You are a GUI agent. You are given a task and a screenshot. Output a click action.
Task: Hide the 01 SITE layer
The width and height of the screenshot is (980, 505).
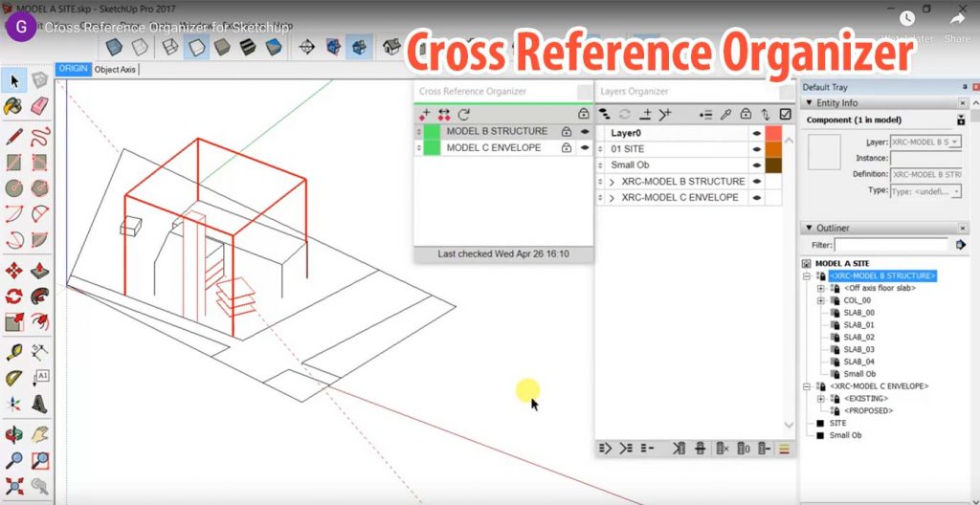[756, 149]
